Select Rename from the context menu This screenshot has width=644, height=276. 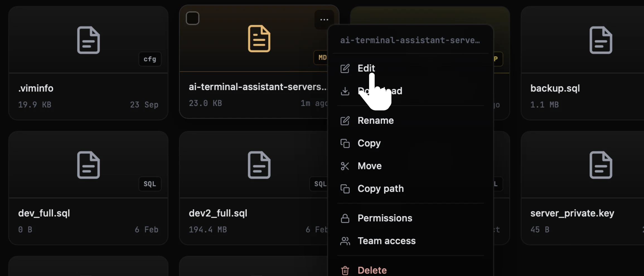410,120
